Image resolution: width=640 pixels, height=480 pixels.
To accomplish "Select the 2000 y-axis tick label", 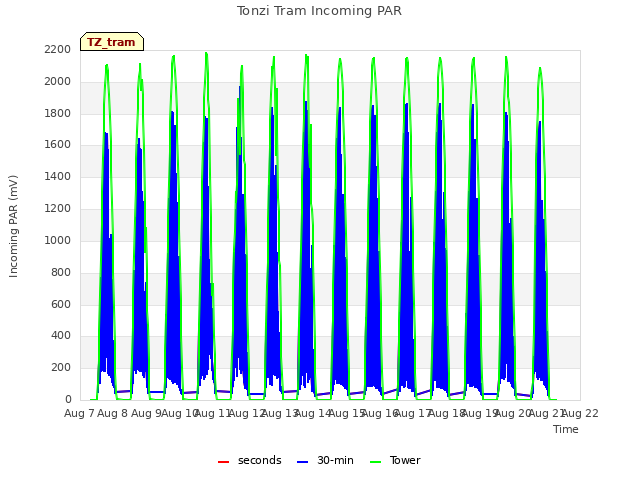I will (58, 81).
